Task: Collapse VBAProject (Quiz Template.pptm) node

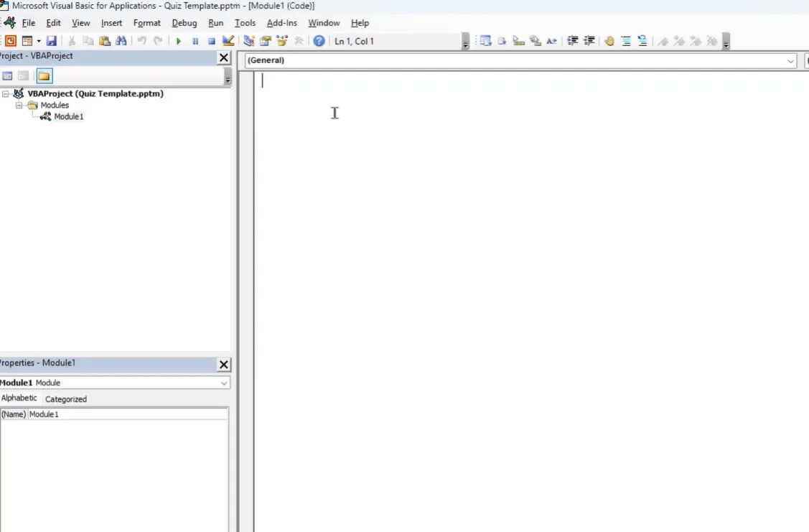Action: 6,93
